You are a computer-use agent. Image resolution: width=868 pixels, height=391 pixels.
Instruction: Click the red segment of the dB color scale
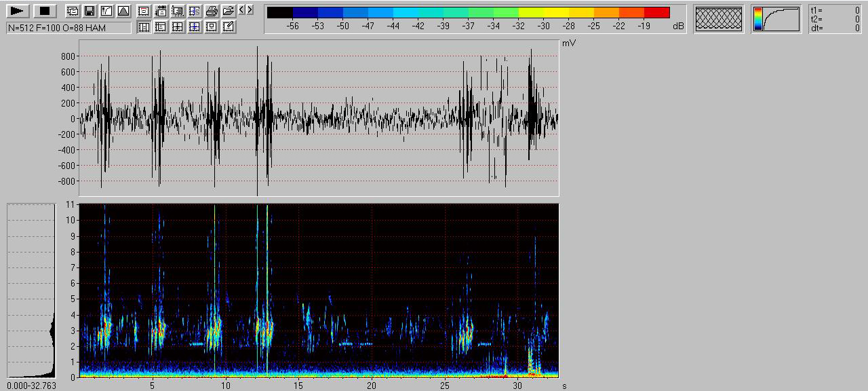(656, 12)
